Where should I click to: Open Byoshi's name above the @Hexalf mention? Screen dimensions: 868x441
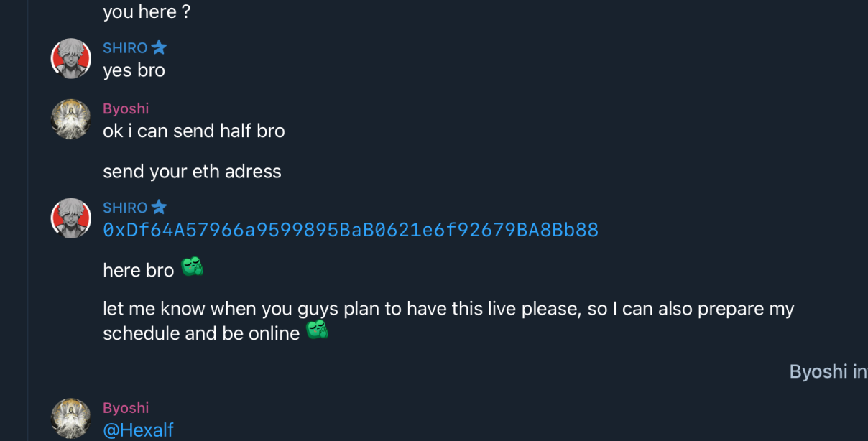126,408
